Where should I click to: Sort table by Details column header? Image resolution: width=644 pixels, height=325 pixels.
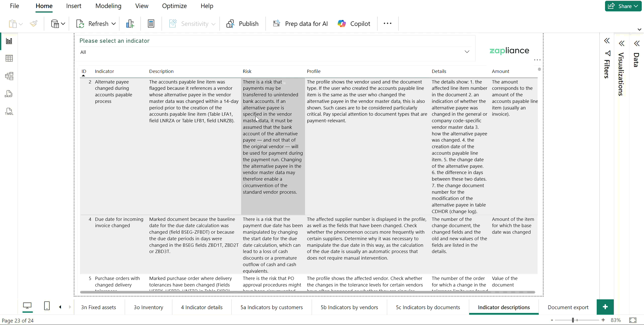pyautogui.click(x=439, y=71)
